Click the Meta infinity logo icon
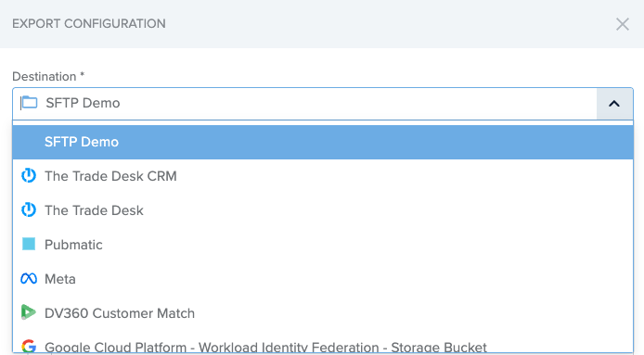 pyautogui.click(x=29, y=279)
